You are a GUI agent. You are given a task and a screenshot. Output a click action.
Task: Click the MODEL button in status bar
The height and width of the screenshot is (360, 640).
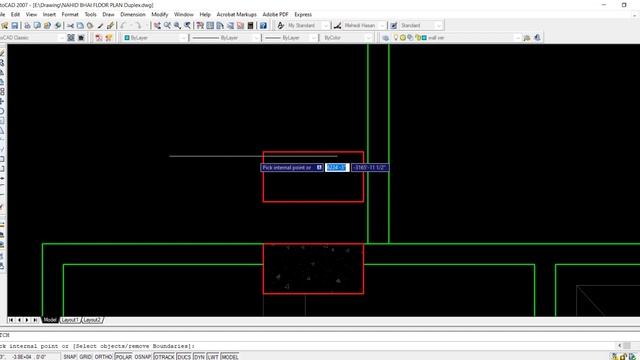point(230,357)
